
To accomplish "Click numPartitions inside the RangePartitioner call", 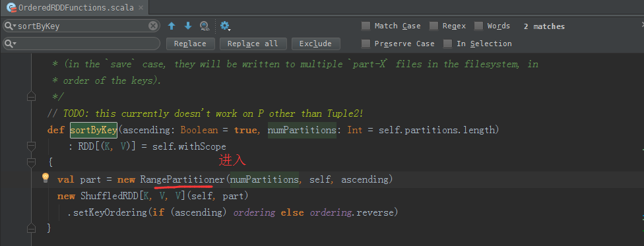I will tap(264, 179).
